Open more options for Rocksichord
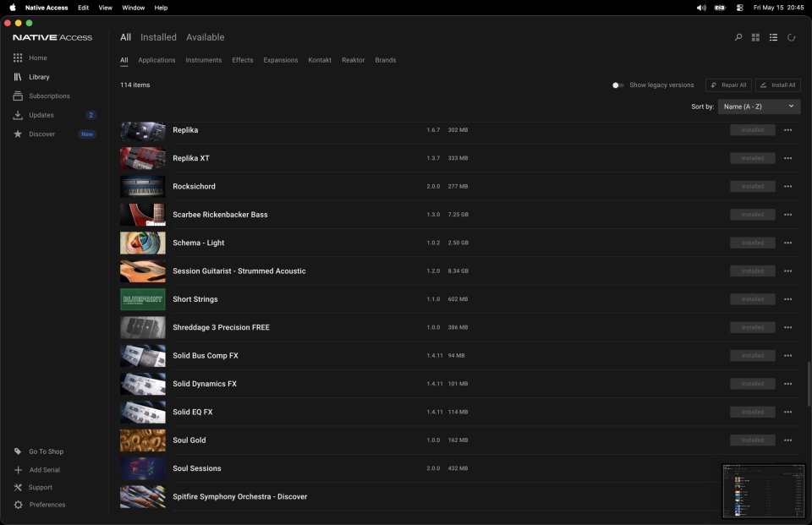Viewport: 812px width, 525px height. click(x=787, y=186)
